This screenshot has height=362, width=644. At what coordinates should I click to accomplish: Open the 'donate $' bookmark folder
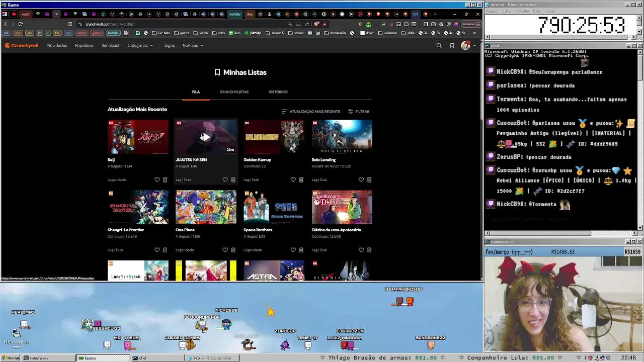(x=275, y=33)
